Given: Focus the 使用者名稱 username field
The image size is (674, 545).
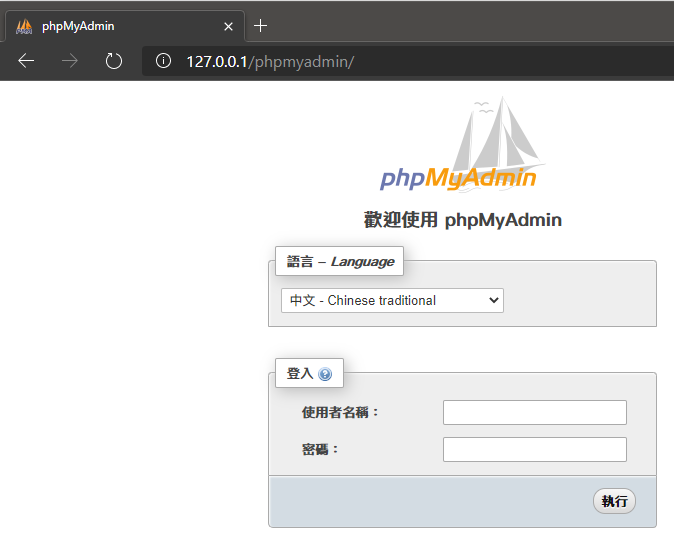Looking at the screenshot, I should pos(534,412).
